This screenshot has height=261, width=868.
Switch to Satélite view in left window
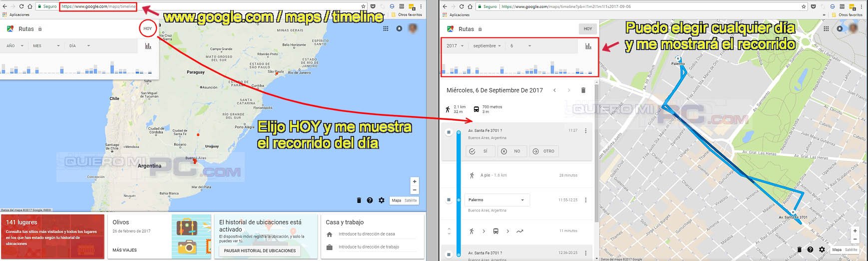pos(411,200)
